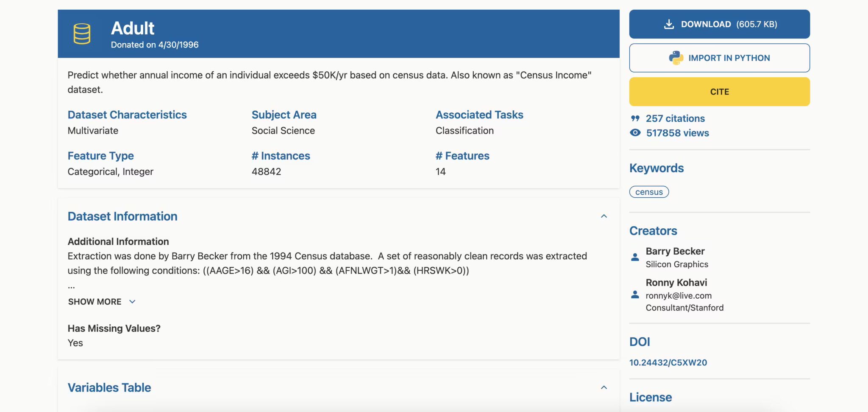Collapse the Dataset Information section
868x412 pixels.
(x=604, y=216)
